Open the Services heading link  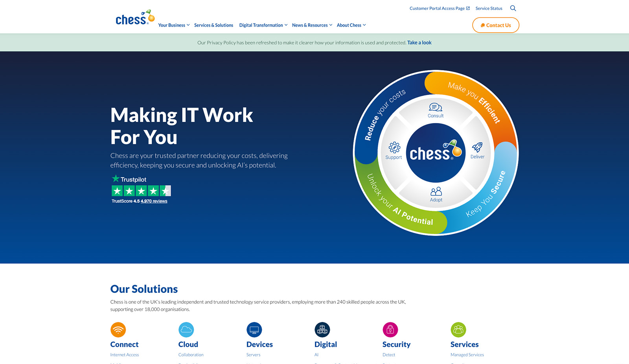coord(464,344)
